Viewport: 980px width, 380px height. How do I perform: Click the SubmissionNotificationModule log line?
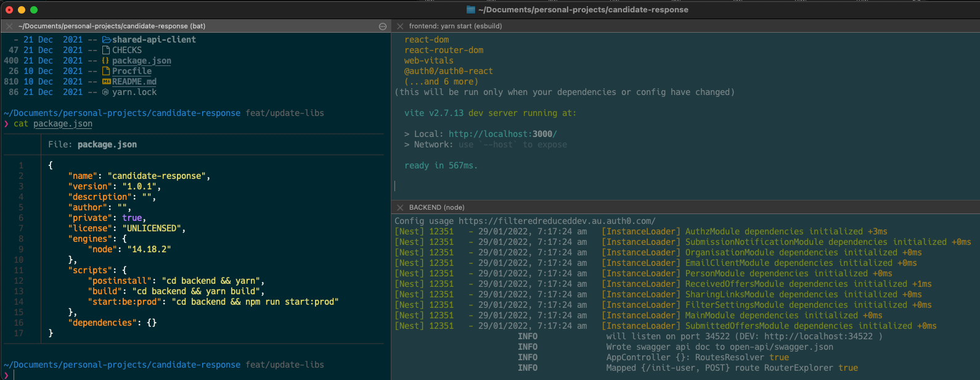coord(683,242)
